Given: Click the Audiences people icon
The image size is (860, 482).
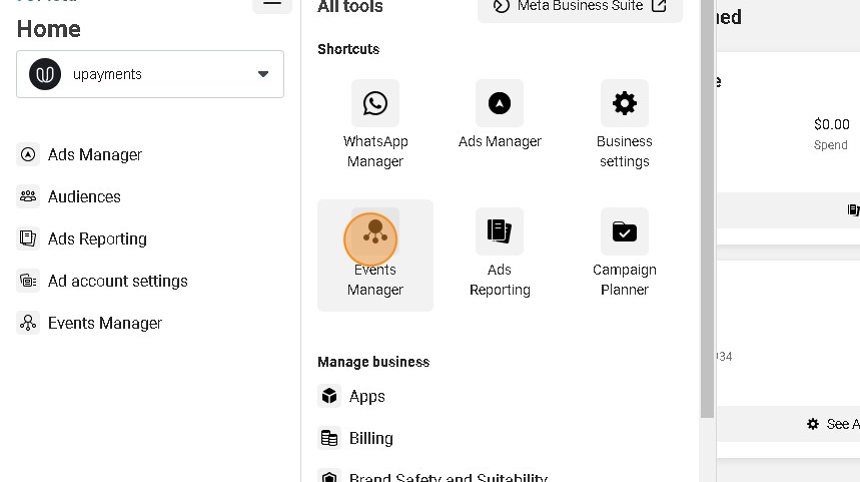Looking at the screenshot, I should 28,197.
